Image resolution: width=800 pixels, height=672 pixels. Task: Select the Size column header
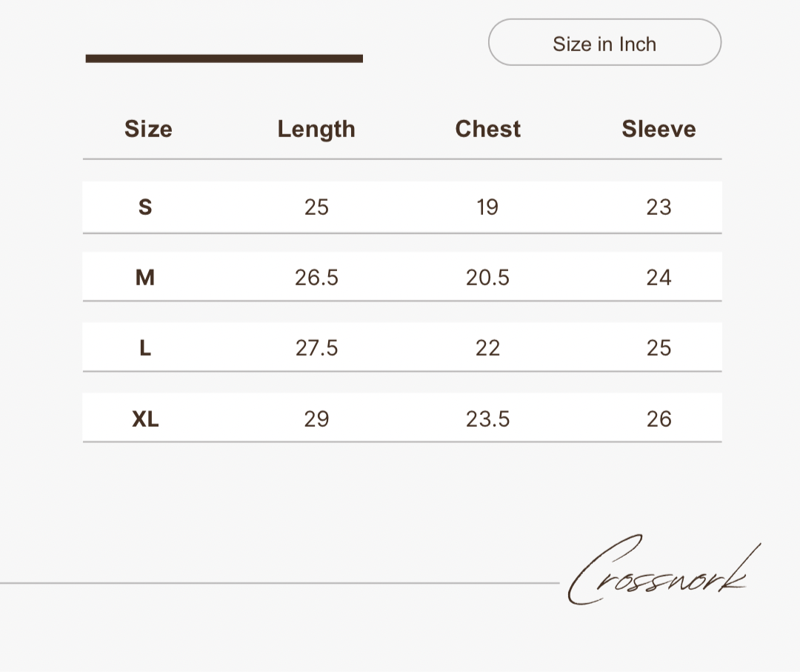click(148, 129)
